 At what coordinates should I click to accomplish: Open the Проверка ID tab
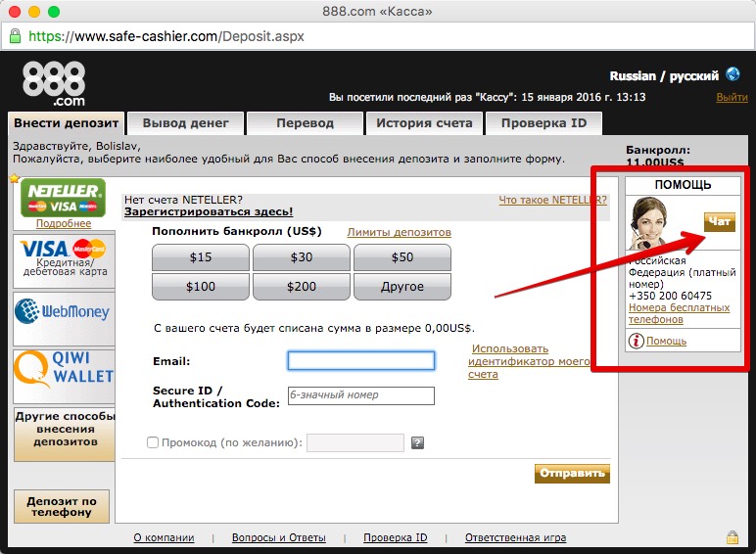pos(543,123)
